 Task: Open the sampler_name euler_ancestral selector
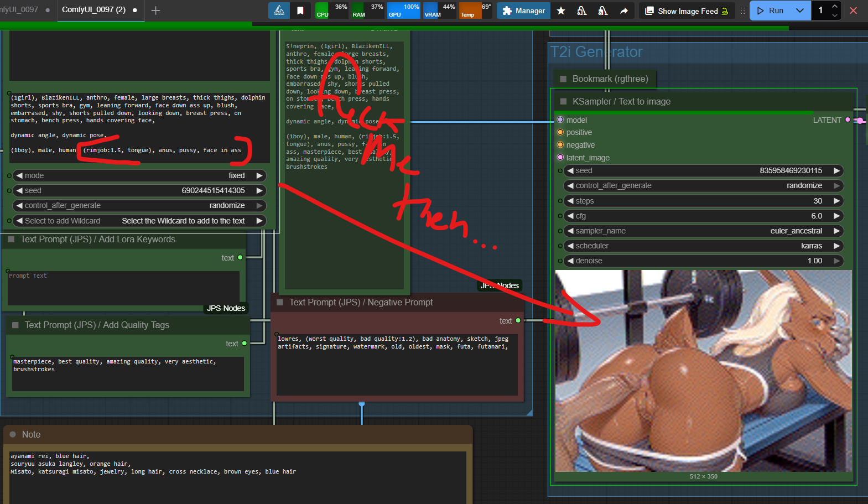point(703,231)
